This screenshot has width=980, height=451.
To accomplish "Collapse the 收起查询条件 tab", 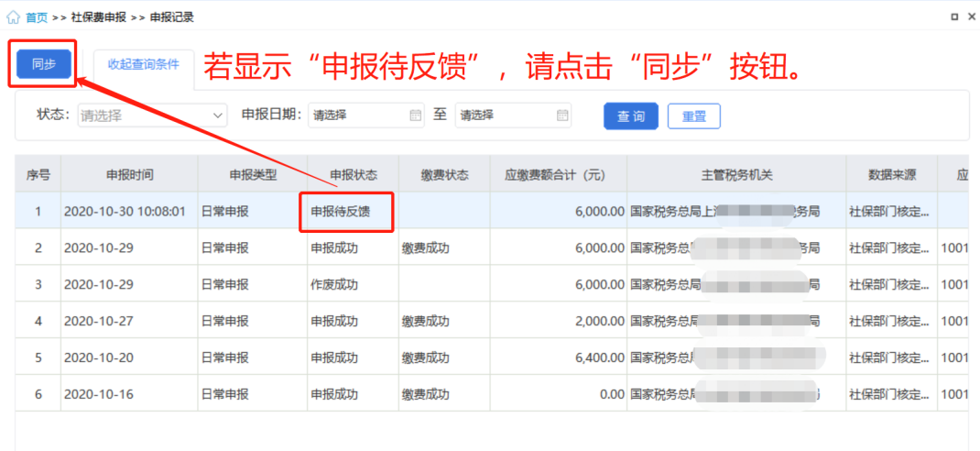I will [143, 64].
